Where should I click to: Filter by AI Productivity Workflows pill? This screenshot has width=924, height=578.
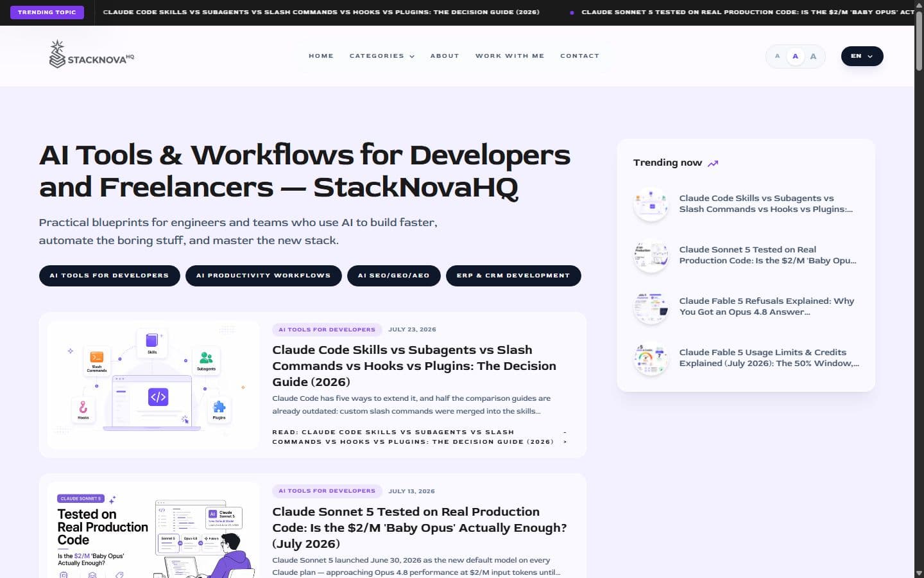coord(263,276)
